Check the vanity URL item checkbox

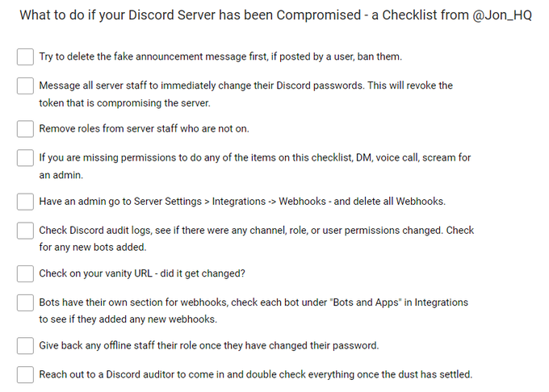tap(25, 273)
